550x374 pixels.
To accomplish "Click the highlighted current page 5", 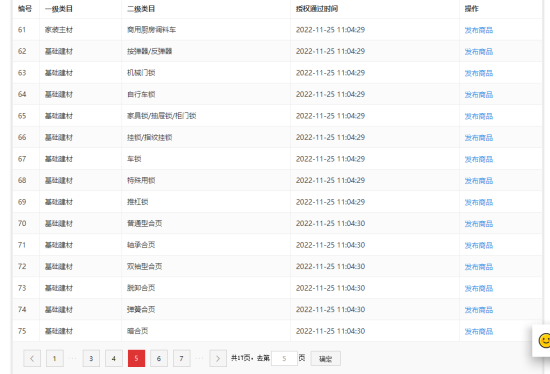I will 136,358.
